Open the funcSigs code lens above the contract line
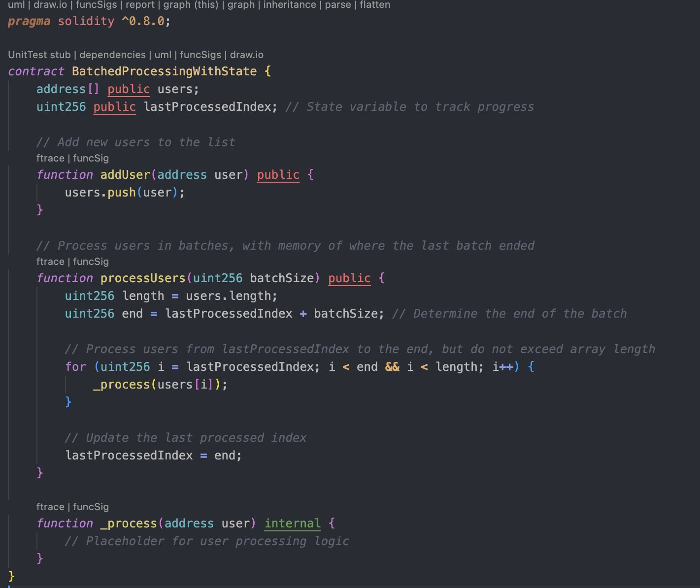 coord(200,55)
